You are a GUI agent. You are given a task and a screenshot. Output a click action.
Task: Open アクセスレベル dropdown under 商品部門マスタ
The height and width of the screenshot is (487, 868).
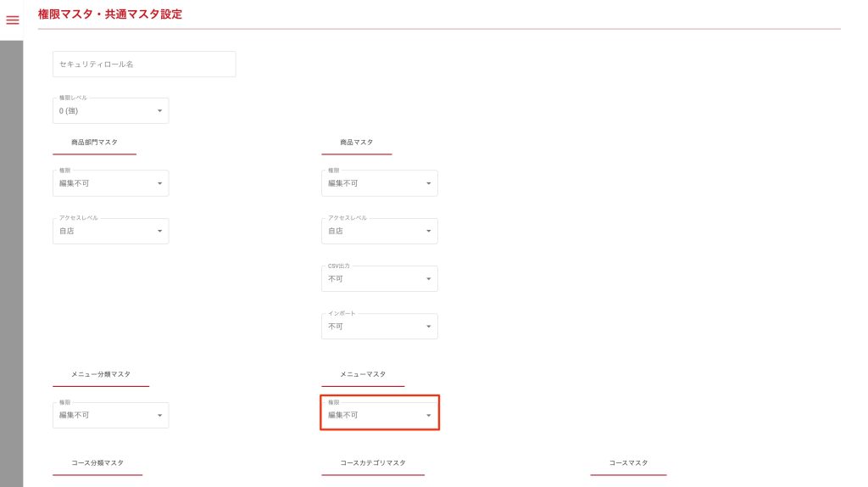(110, 231)
